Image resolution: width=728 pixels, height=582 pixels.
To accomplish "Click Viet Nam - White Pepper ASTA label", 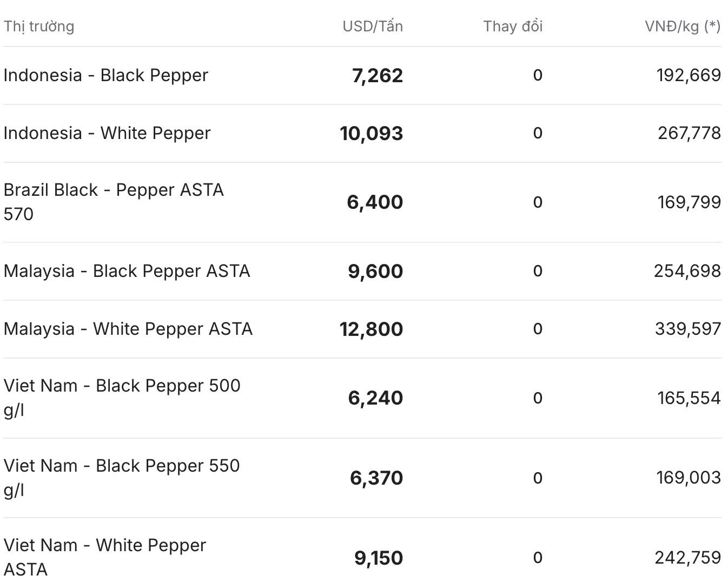I will click(x=105, y=557).
